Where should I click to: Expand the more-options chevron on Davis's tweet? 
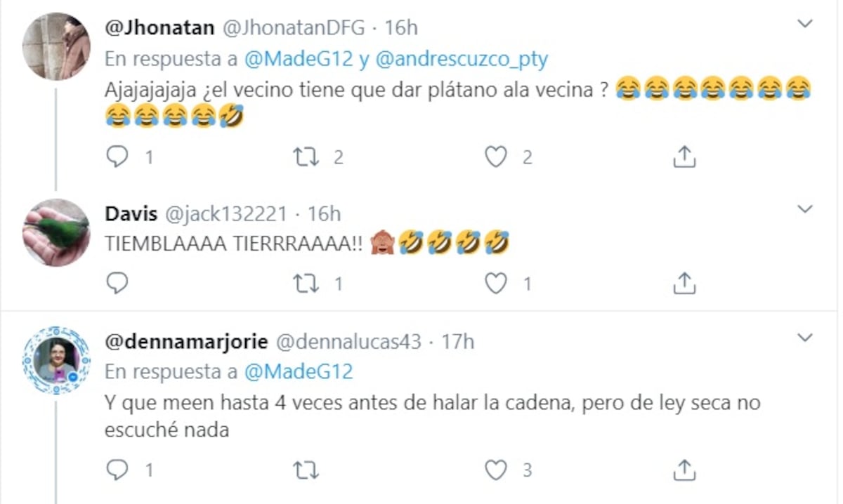805,209
